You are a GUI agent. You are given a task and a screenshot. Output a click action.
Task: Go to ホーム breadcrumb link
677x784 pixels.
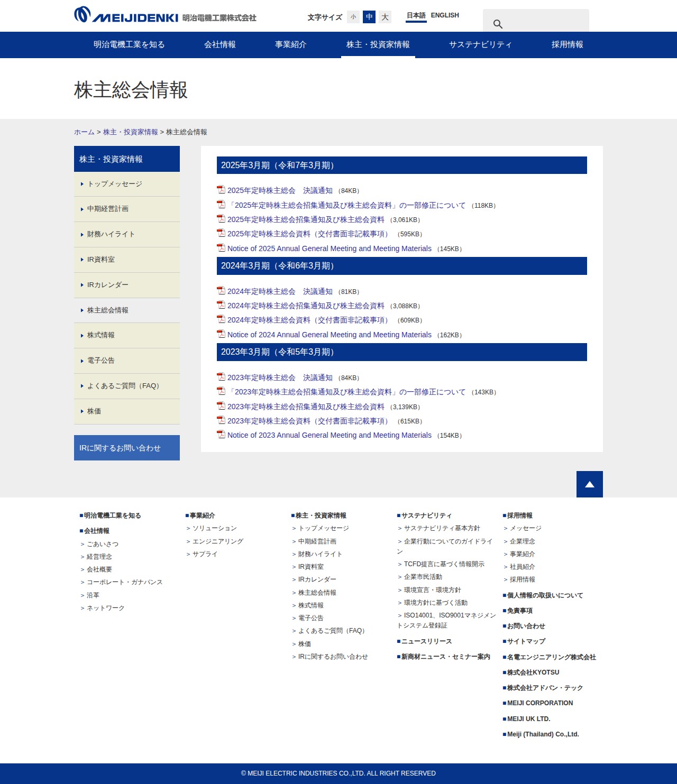click(x=84, y=132)
